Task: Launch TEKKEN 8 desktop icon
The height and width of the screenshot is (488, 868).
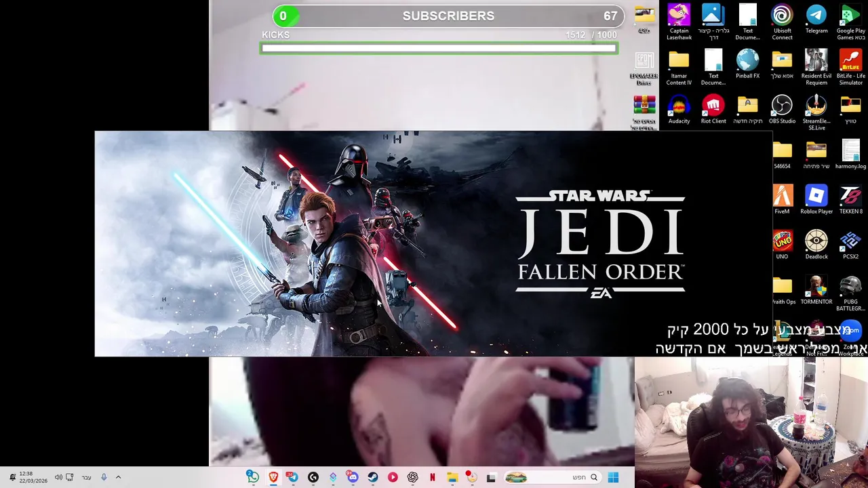Action: click(x=850, y=200)
